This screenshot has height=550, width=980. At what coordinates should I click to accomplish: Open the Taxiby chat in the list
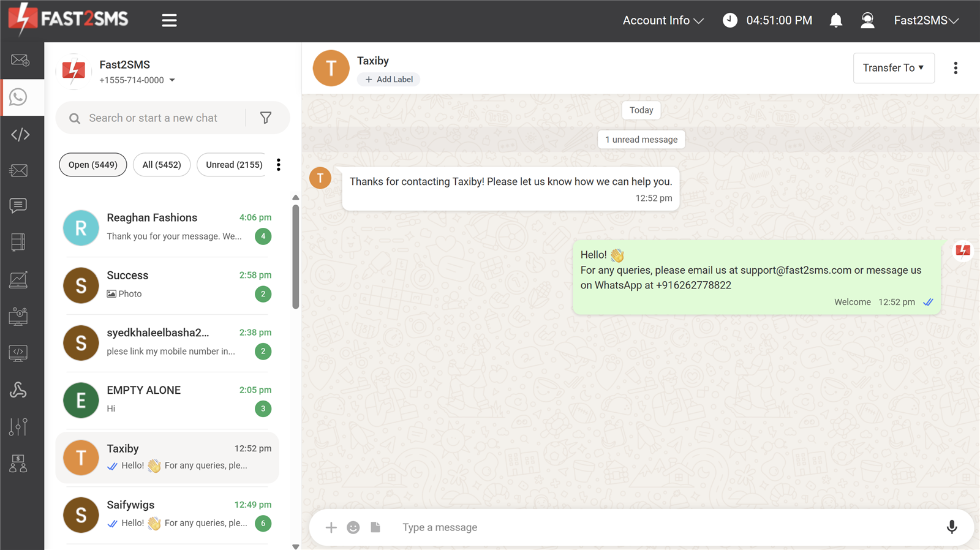[x=167, y=458]
